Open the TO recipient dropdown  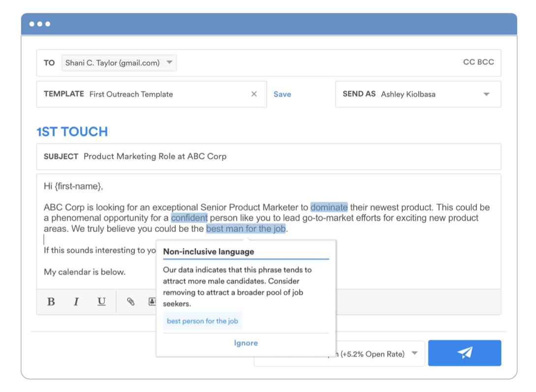(x=169, y=63)
